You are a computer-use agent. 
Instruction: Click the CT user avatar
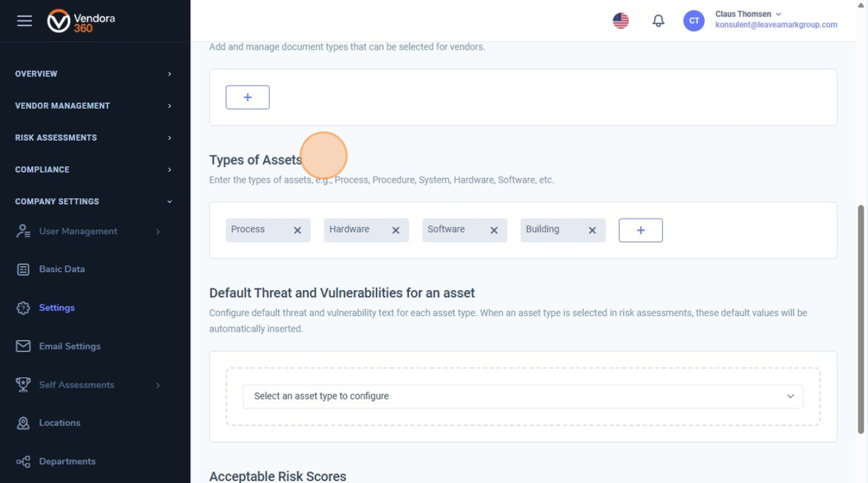[694, 21]
